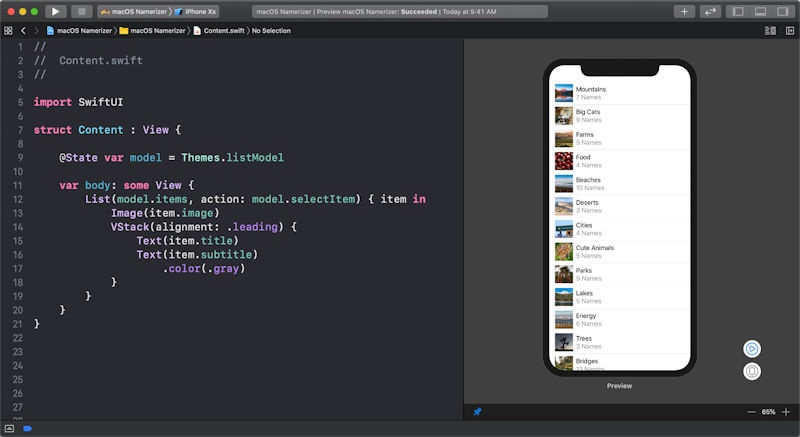
Task: Go back with the left chevron
Action: tap(24, 31)
